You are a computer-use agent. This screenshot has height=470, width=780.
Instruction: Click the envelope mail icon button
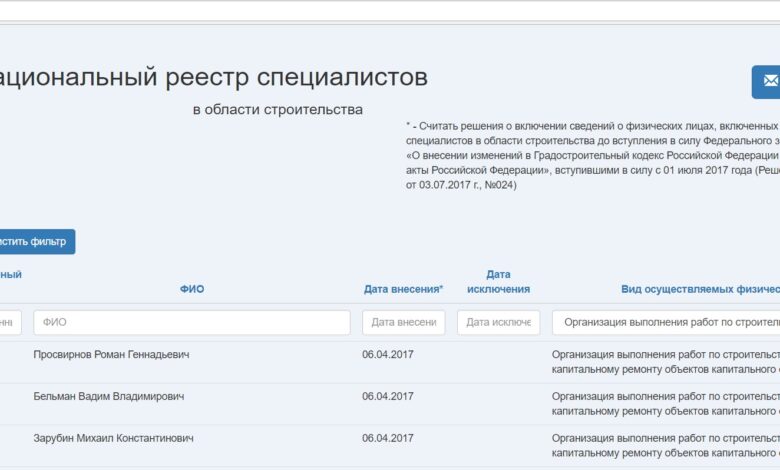[x=768, y=82]
